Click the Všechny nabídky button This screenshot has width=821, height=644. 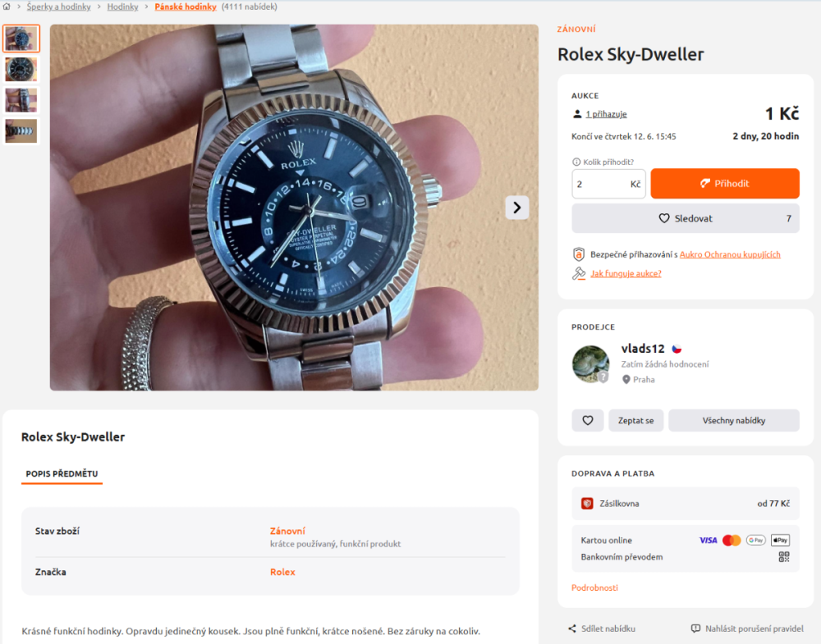(733, 421)
